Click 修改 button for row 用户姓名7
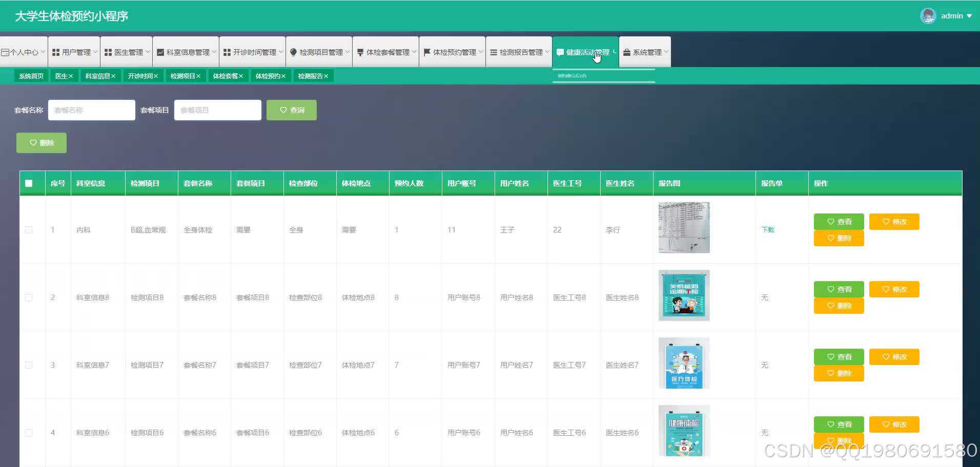The width and height of the screenshot is (980, 467). pyautogui.click(x=894, y=357)
